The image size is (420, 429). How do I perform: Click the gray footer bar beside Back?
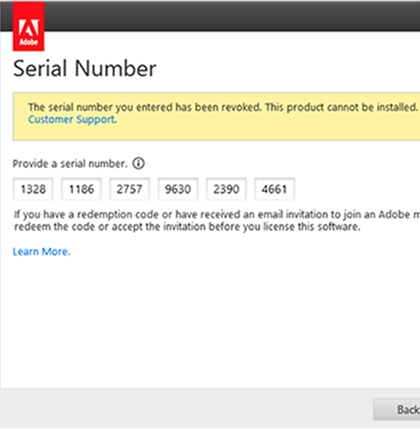click(x=187, y=408)
